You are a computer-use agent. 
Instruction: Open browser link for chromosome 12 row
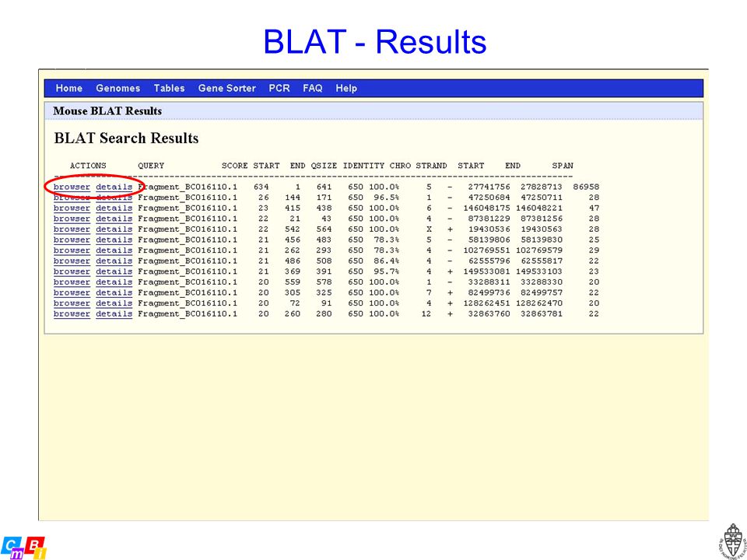point(72,313)
